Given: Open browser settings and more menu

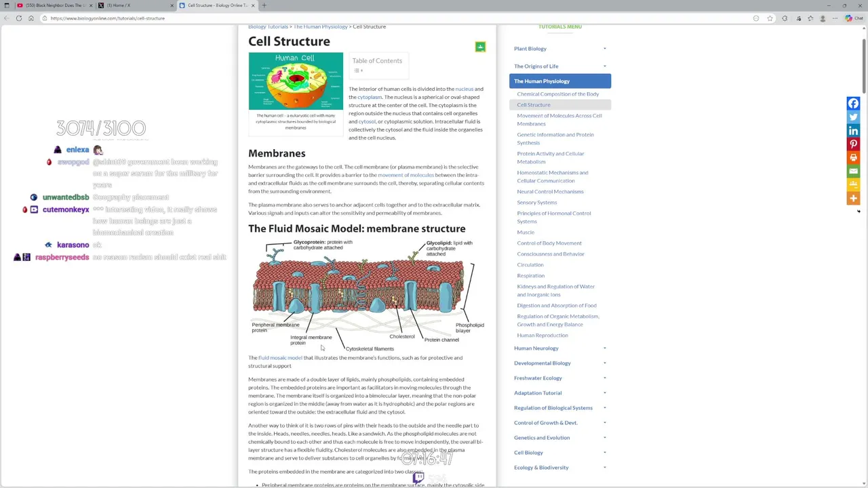Looking at the screenshot, I should coord(835,18).
